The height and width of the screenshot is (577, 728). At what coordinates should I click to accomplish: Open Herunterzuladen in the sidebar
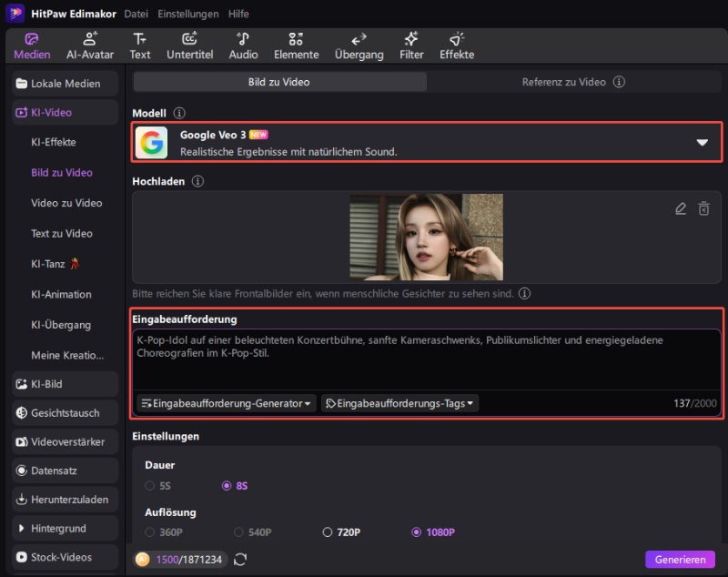click(65, 500)
